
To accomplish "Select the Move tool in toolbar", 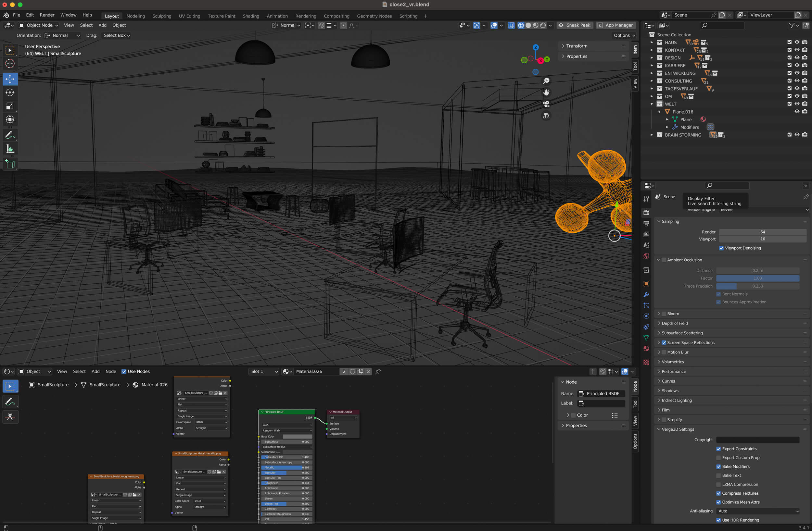I will [10, 79].
